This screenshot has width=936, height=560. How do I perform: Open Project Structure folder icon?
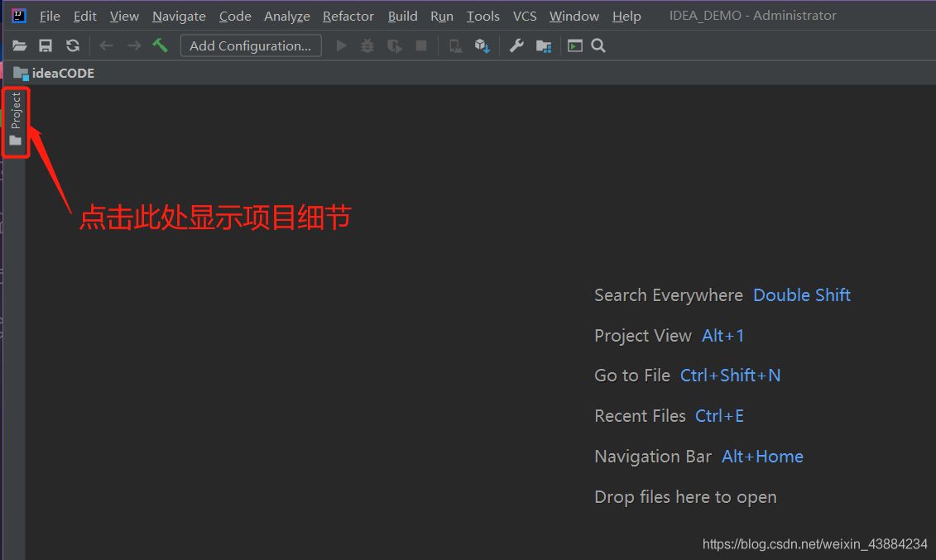click(x=544, y=46)
